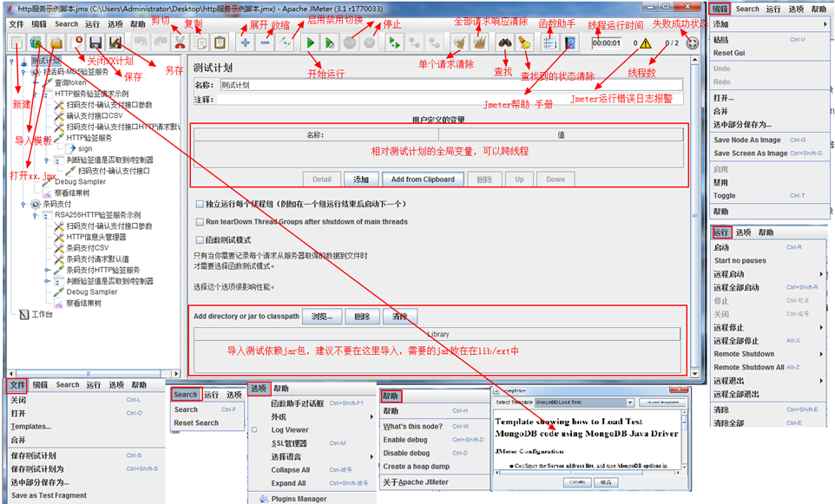Open the Templates toolbar icon
Image resolution: width=835 pixels, height=504 pixels.
coord(36,43)
